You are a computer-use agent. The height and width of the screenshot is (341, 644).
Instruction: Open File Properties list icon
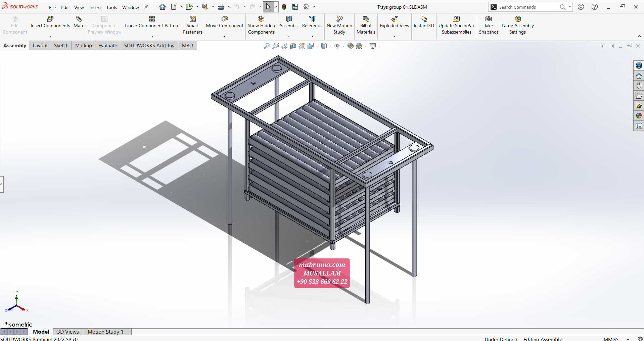(x=295, y=7)
